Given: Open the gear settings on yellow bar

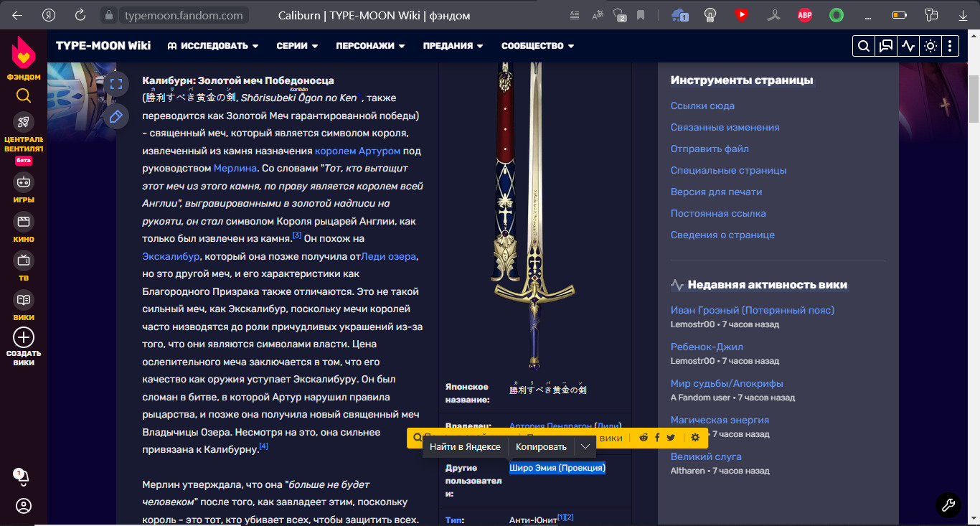Looking at the screenshot, I should point(695,438).
